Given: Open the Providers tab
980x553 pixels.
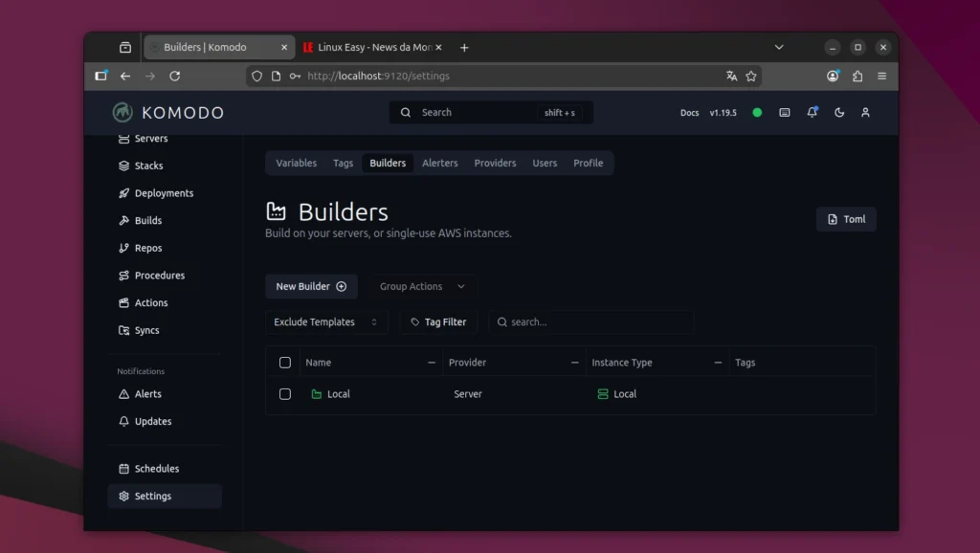Looking at the screenshot, I should tap(495, 163).
